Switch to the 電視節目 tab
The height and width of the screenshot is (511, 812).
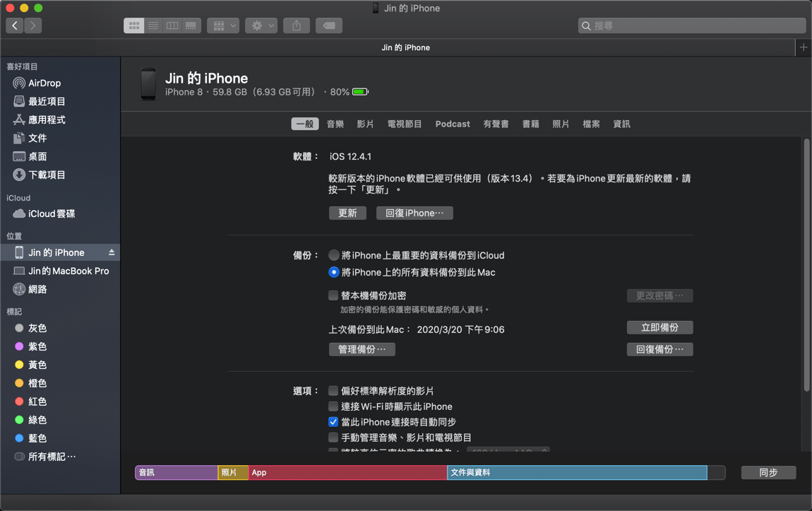click(405, 124)
